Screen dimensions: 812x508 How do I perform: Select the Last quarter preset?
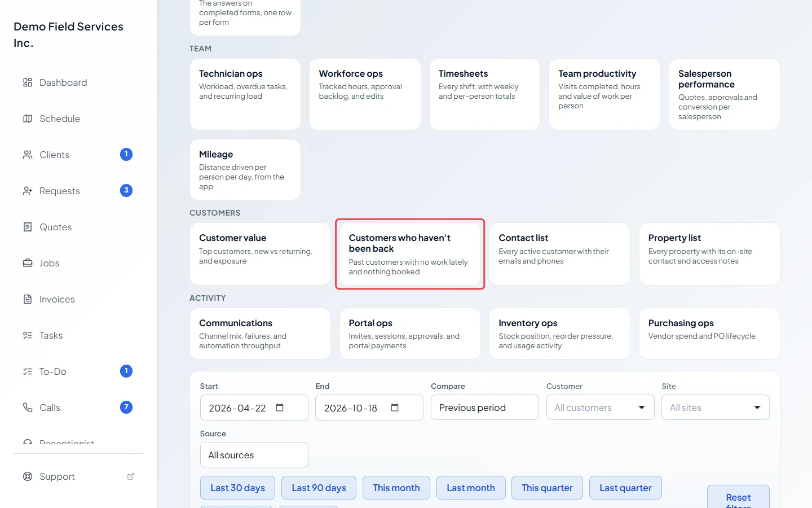(625, 488)
